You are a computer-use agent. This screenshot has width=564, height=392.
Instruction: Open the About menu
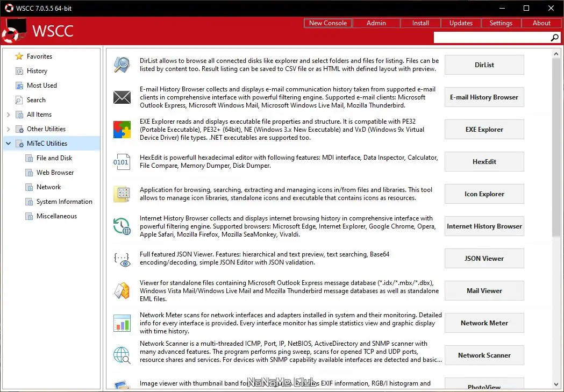pos(541,23)
